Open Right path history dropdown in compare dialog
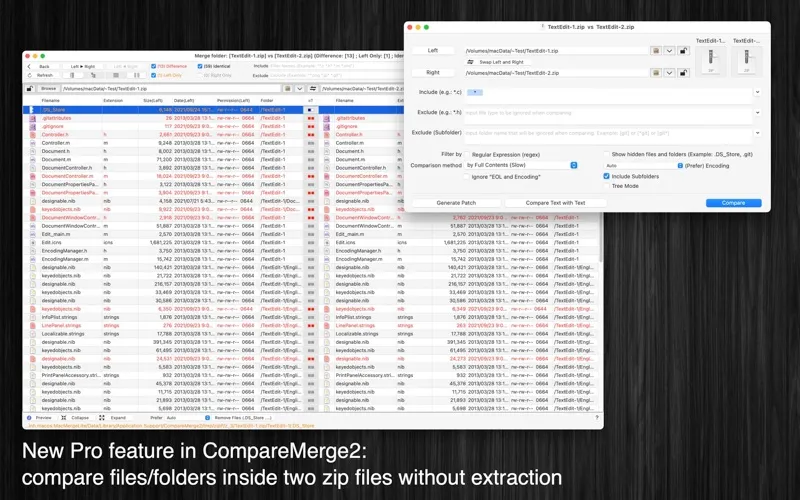Screen dimensions: 800x500 click(669, 72)
